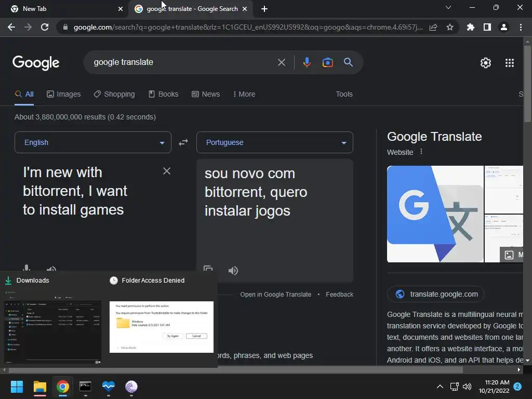
Task: Close the New Tab tab
Action: (121, 9)
